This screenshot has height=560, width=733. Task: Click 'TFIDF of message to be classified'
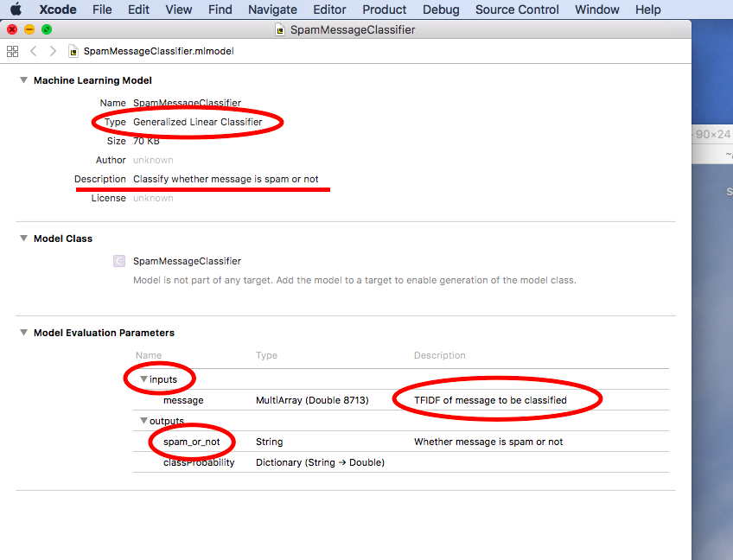point(490,400)
